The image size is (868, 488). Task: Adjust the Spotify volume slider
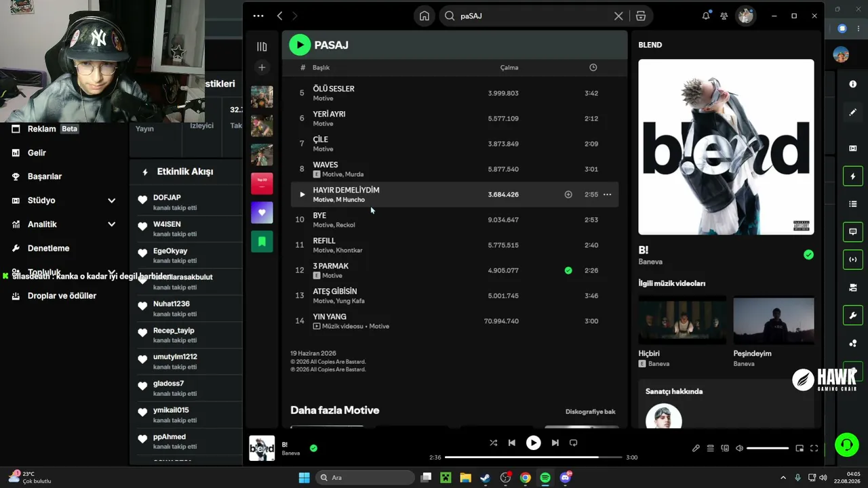(768, 448)
